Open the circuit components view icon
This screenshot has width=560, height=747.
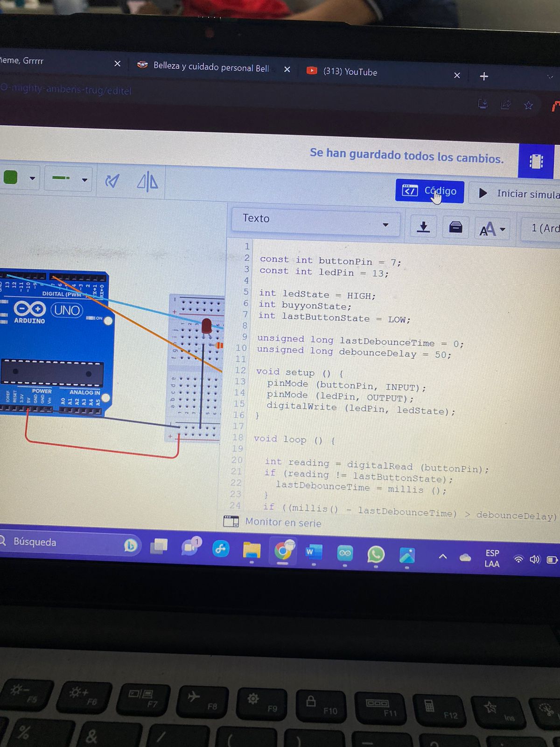(536, 162)
